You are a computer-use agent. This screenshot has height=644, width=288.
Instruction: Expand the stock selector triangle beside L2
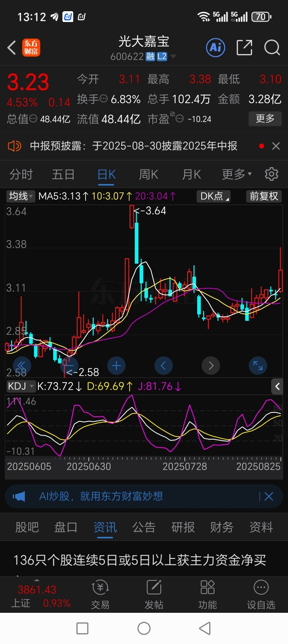(173, 57)
